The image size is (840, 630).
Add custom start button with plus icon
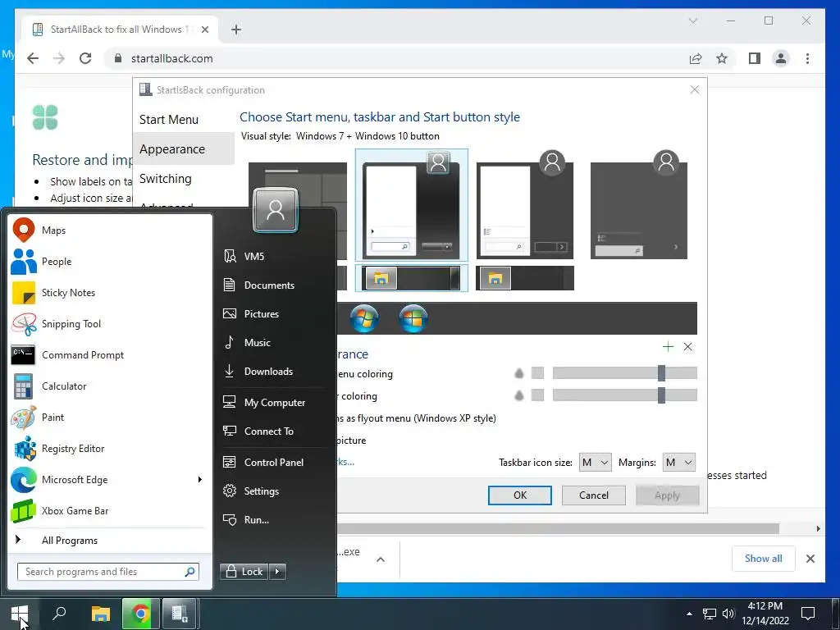click(x=668, y=347)
